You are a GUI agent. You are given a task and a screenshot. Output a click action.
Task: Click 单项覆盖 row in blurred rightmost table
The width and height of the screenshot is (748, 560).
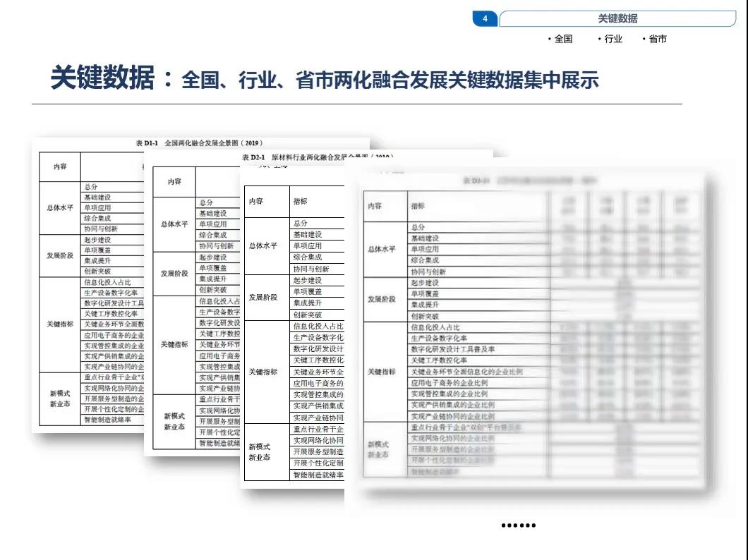pyautogui.click(x=478, y=294)
